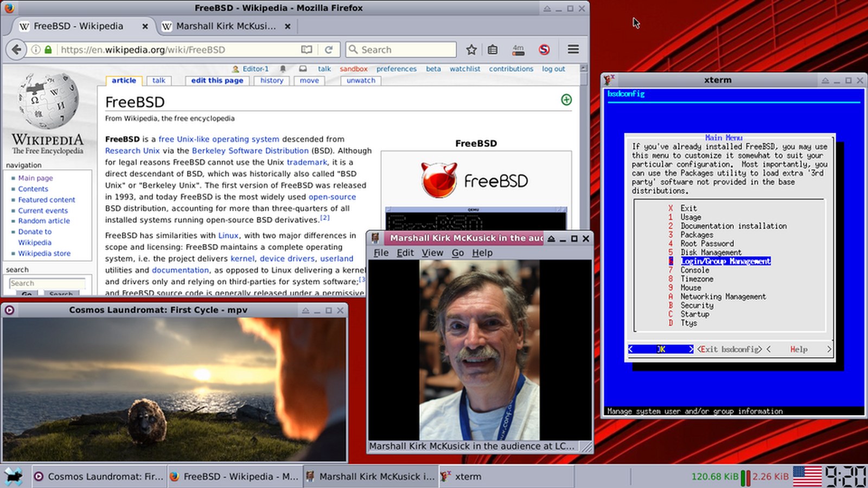Open the mpv window menu icon
Viewport: 868px width, 488px height.
point(9,310)
